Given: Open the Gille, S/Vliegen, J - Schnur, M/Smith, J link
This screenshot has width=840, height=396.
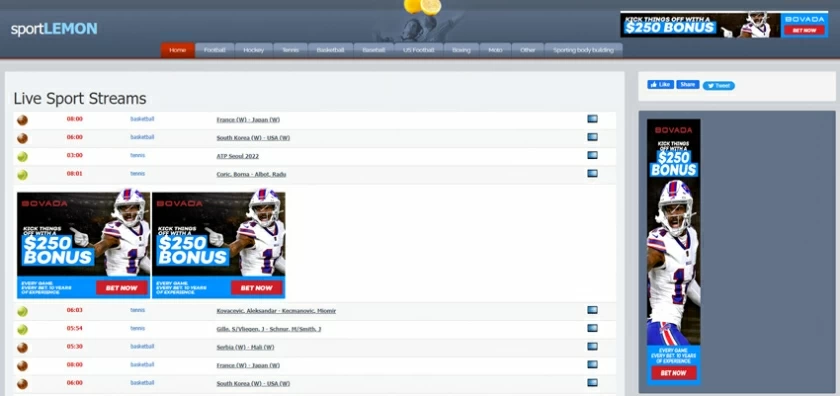Looking at the screenshot, I should 269,329.
